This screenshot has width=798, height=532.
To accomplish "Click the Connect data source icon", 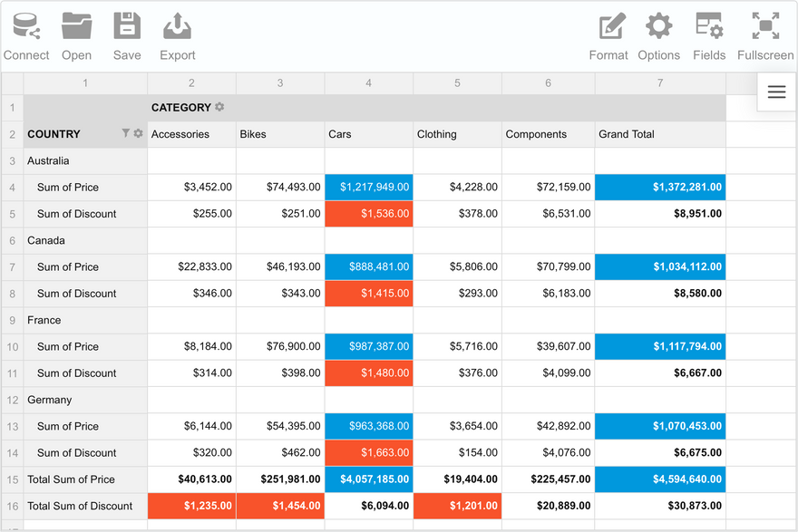I will click(x=26, y=27).
